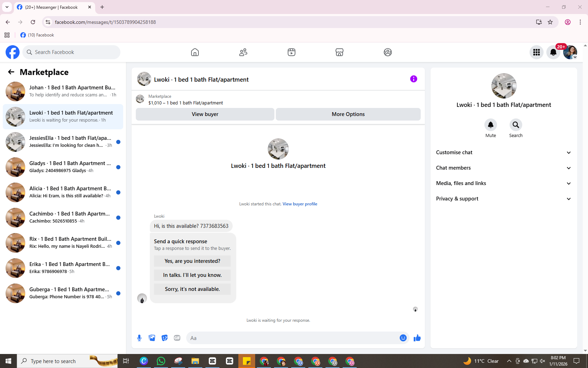This screenshot has width=588, height=368.
Task: Record a voice clip with microphone icon
Action: (139, 338)
